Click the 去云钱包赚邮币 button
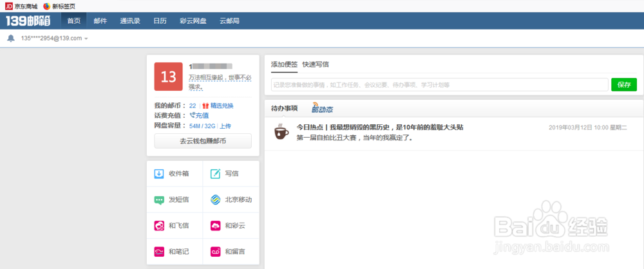644x269 pixels. point(203,141)
